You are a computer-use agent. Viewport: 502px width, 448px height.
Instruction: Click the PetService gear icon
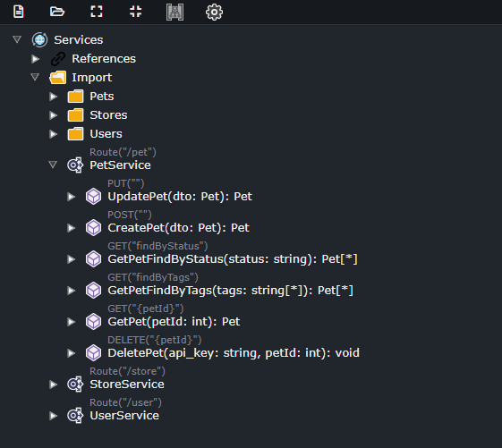pos(75,165)
